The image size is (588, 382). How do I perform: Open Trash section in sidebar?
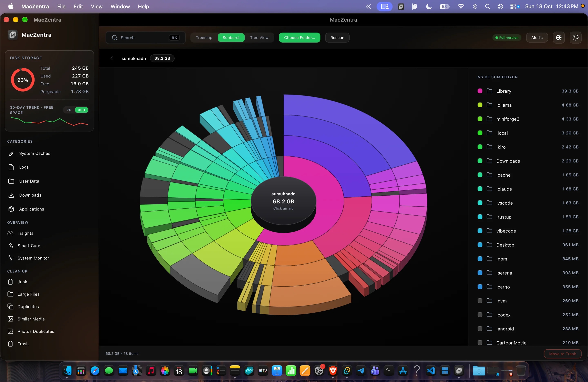(49, 343)
